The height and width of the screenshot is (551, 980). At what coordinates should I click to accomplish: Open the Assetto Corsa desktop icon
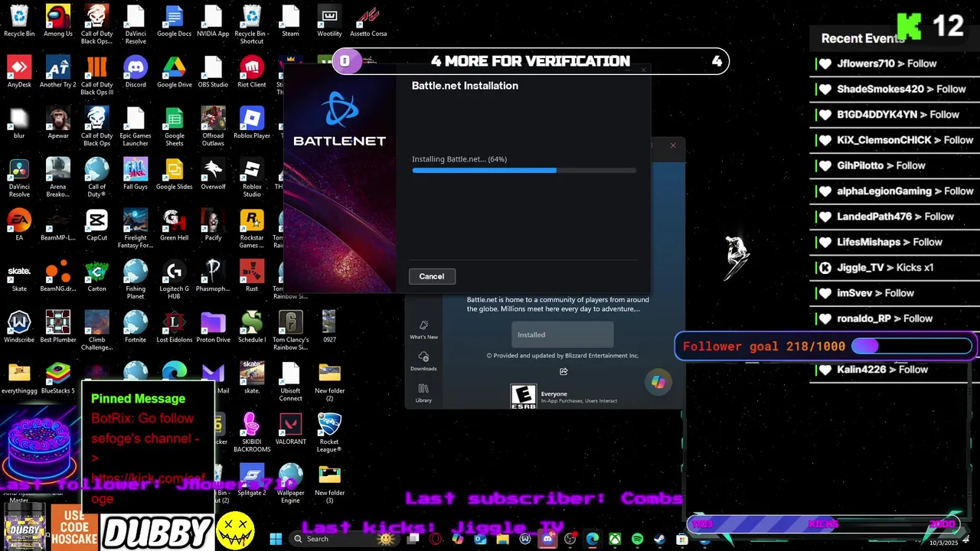(368, 21)
